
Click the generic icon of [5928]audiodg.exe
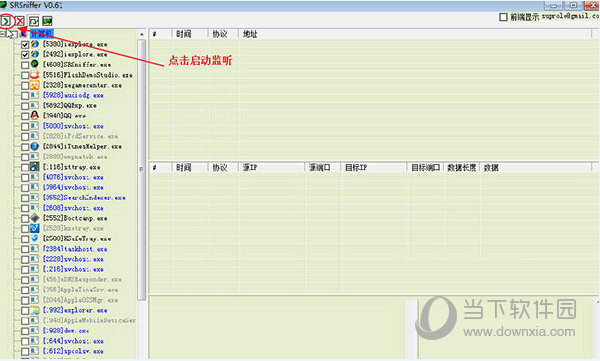[35, 95]
